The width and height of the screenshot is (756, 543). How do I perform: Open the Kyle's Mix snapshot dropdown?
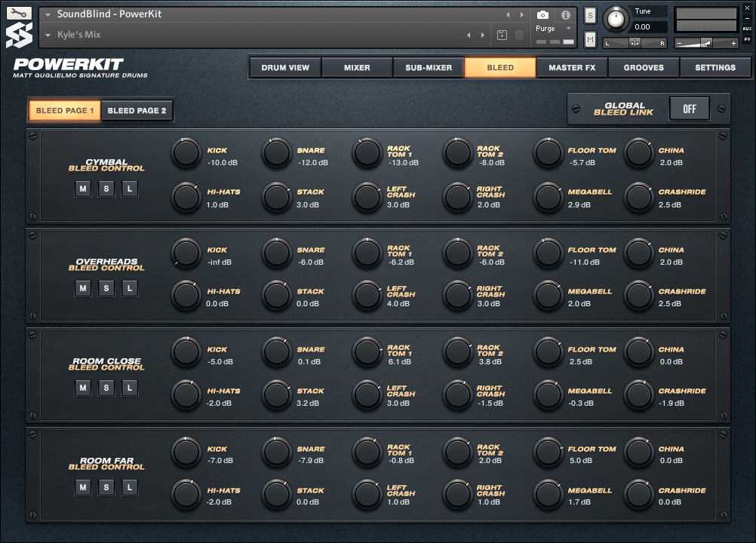pos(48,35)
